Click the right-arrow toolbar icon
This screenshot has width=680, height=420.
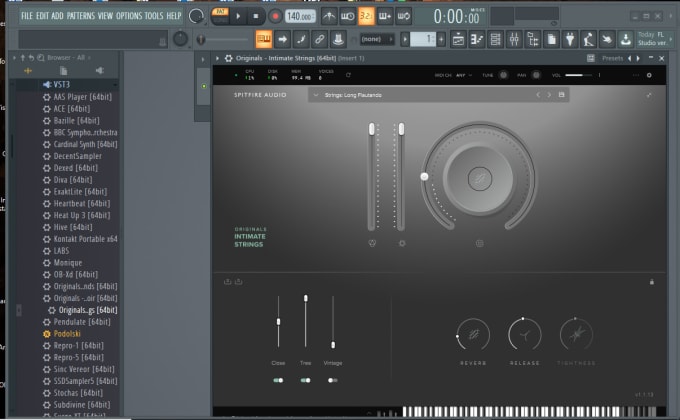[282, 39]
